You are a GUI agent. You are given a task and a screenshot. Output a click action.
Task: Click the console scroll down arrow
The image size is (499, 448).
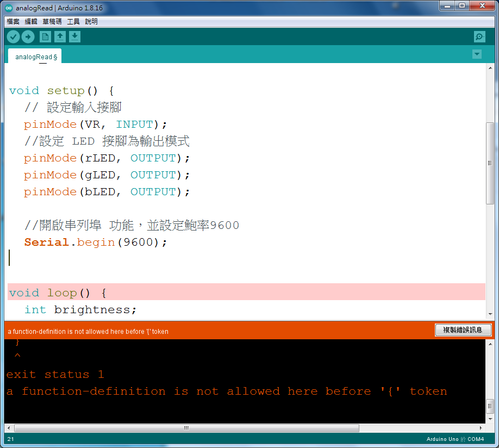(x=490, y=419)
